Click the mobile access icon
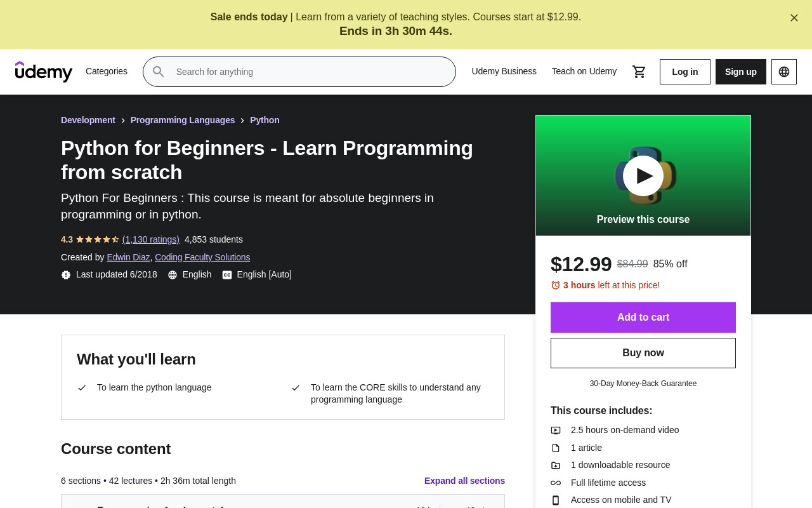The image size is (812, 508). pyautogui.click(x=556, y=500)
